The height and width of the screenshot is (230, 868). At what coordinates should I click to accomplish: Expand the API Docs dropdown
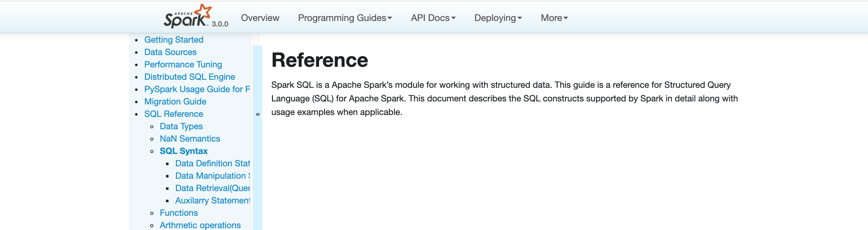point(433,18)
